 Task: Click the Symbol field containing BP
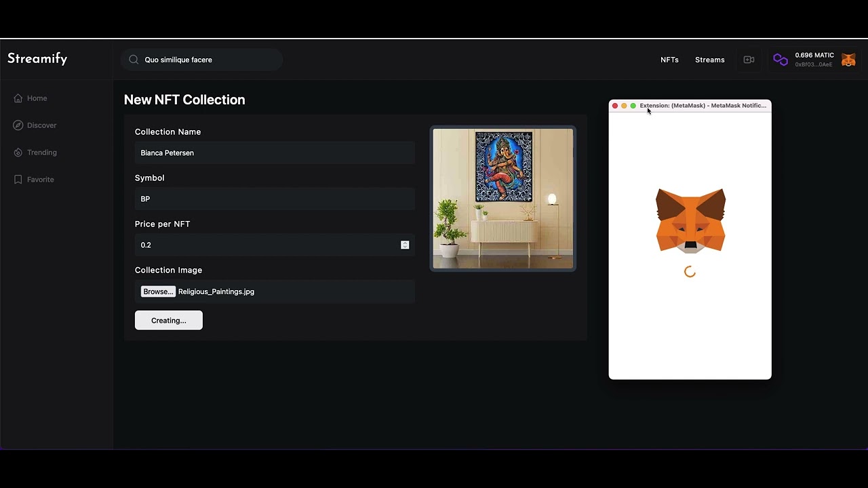275,199
